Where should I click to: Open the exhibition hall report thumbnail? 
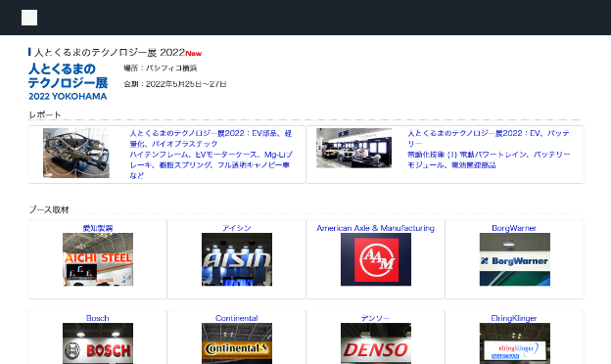pyautogui.click(x=353, y=149)
